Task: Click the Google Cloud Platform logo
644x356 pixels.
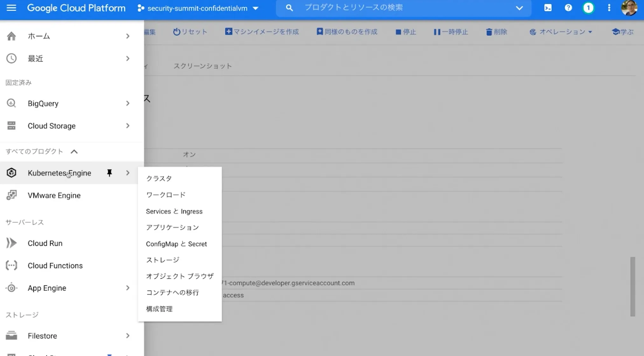Action: click(x=76, y=8)
